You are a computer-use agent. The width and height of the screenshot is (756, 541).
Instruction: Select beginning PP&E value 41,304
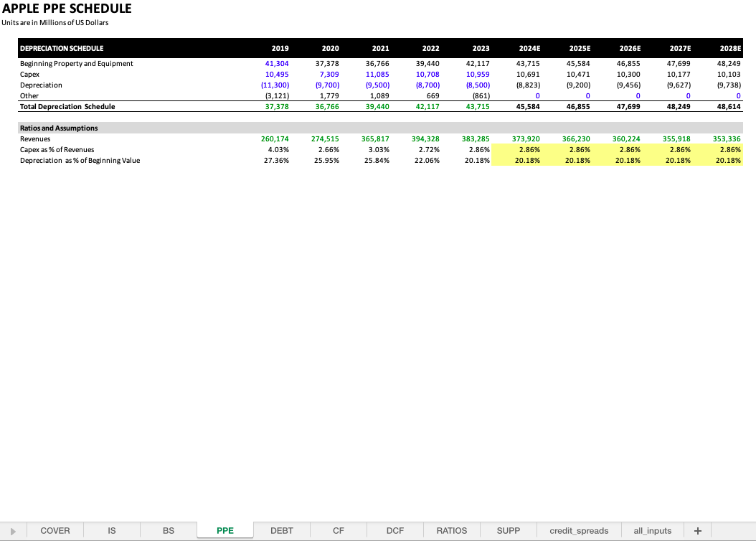[277, 64]
